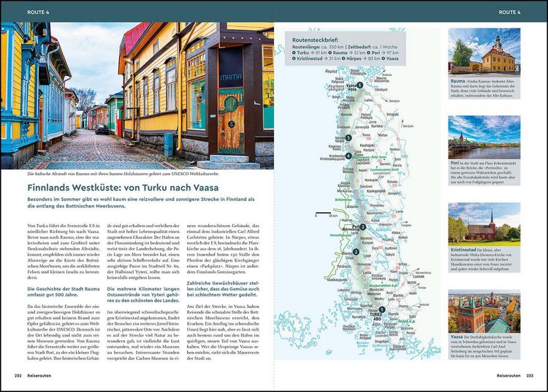The width and height of the screenshot is (548, 392).
Task: Click 'Zeitbedarf:' in the route profile box
Action: point(359,47)
